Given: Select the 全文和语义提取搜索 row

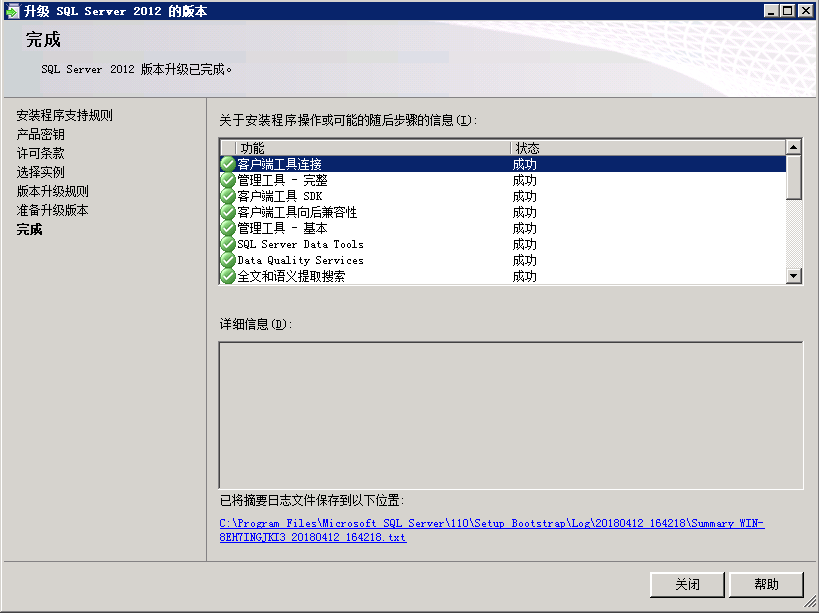Looking at the screenshot, I should pyautogui.click(x=503, y=276).
